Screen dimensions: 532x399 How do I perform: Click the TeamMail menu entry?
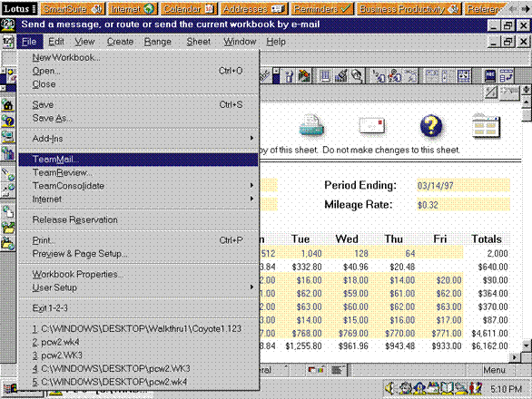(x=138, y=160)
